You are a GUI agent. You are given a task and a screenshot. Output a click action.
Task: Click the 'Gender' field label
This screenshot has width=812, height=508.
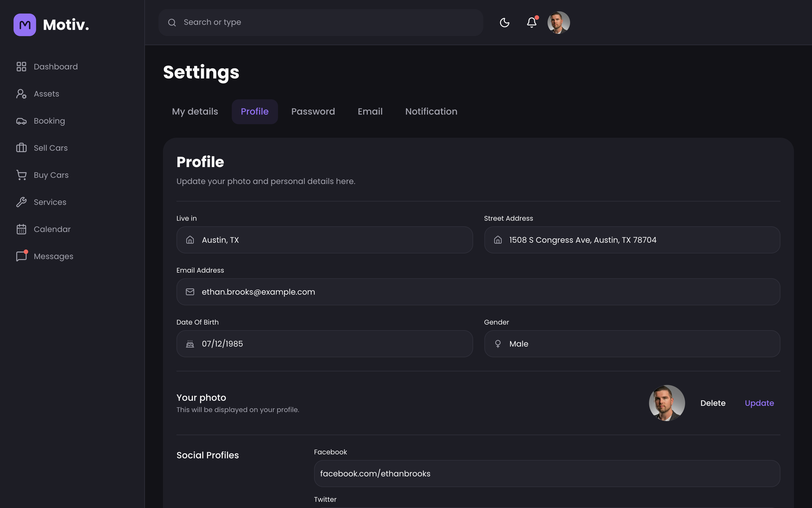(x=497, y=322)
